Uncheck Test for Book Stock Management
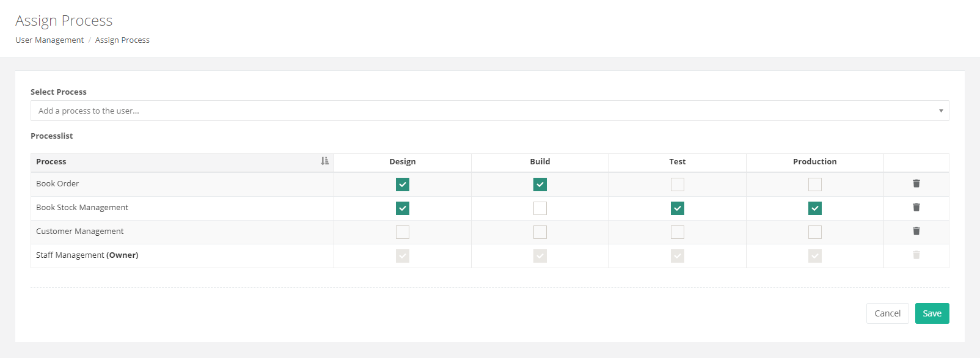This screenshot has width=980, height=358. (x=678, y=208)
